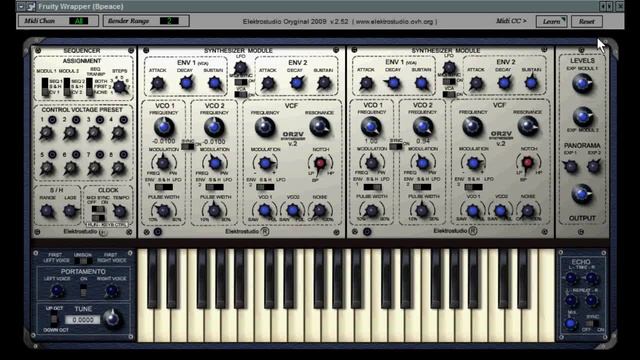Screen dimensions: 640x360
Task: Click ENV 1 DECAY knob in first synthesizer module
Action: click(186, 83)
